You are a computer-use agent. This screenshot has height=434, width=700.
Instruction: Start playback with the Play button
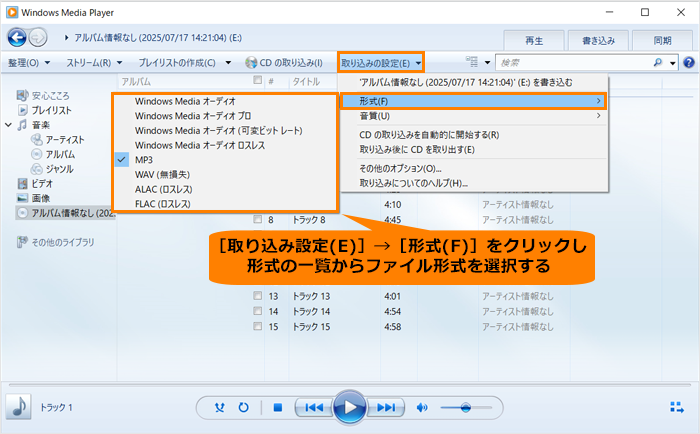click(x=350, y=407)
